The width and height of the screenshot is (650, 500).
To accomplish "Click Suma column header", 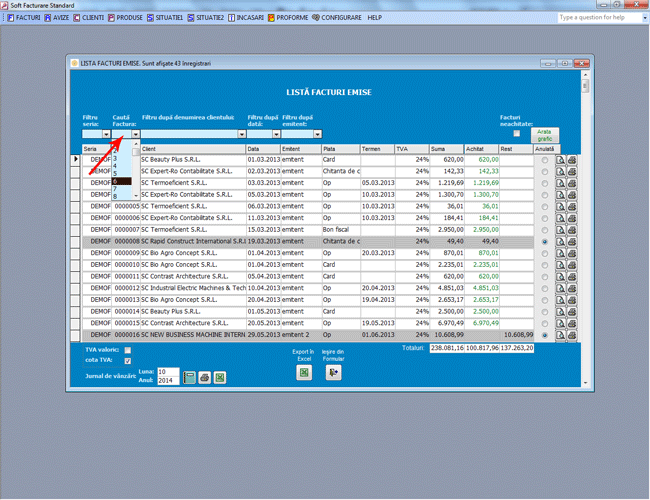I will point(446,149).
